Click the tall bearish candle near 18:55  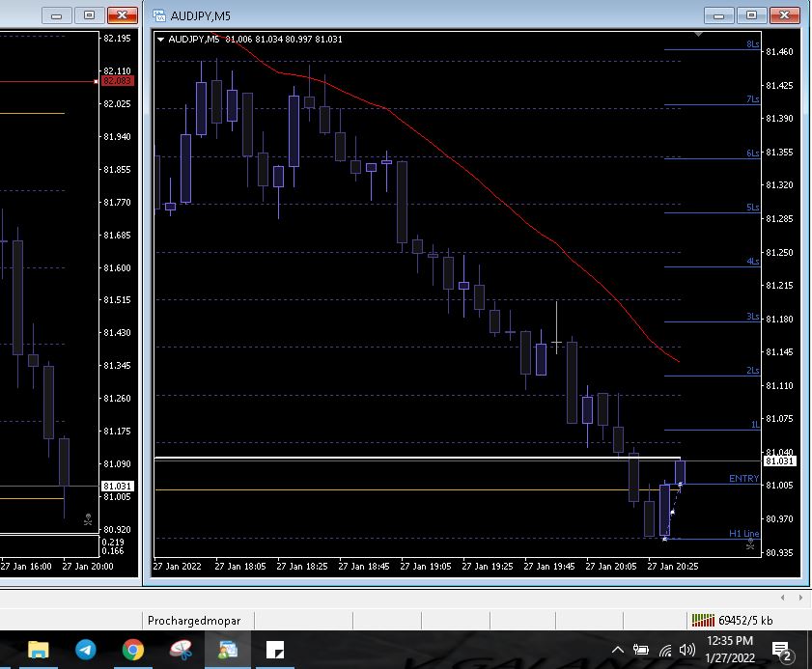coord(402,202)
